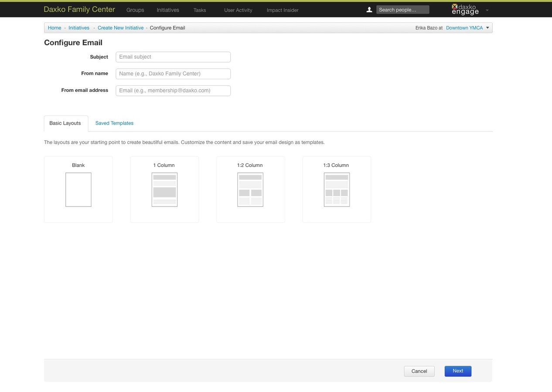
Task: Click the Search people box
Action: click(x=402, y=10)
